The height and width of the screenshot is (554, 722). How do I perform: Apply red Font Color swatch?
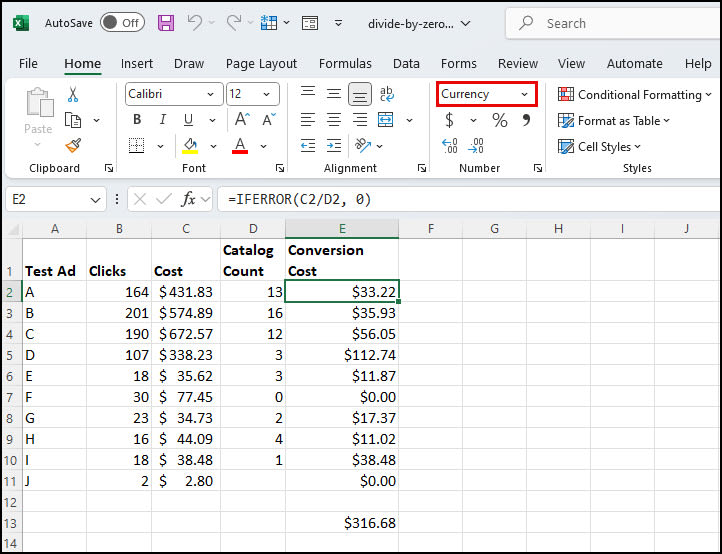pos(240,146)
